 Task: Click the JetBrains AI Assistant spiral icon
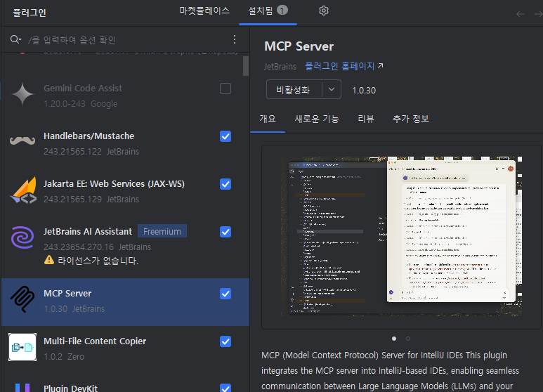[22, 237]
